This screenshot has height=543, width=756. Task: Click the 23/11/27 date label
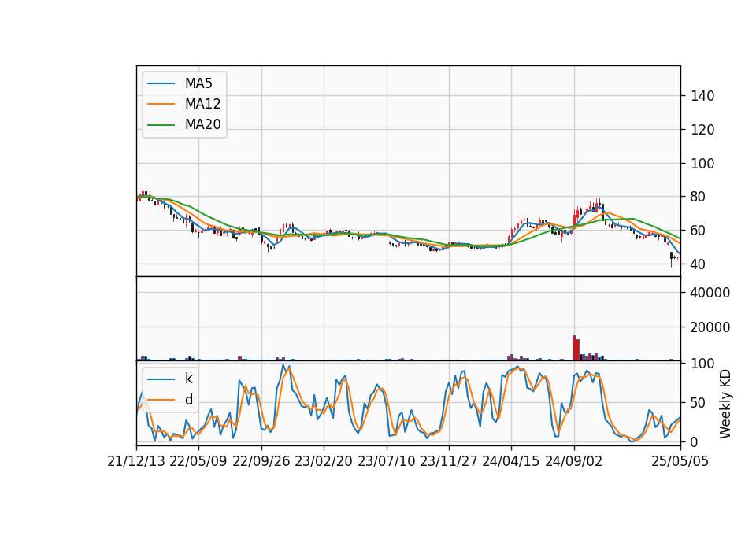click(448, 462)
